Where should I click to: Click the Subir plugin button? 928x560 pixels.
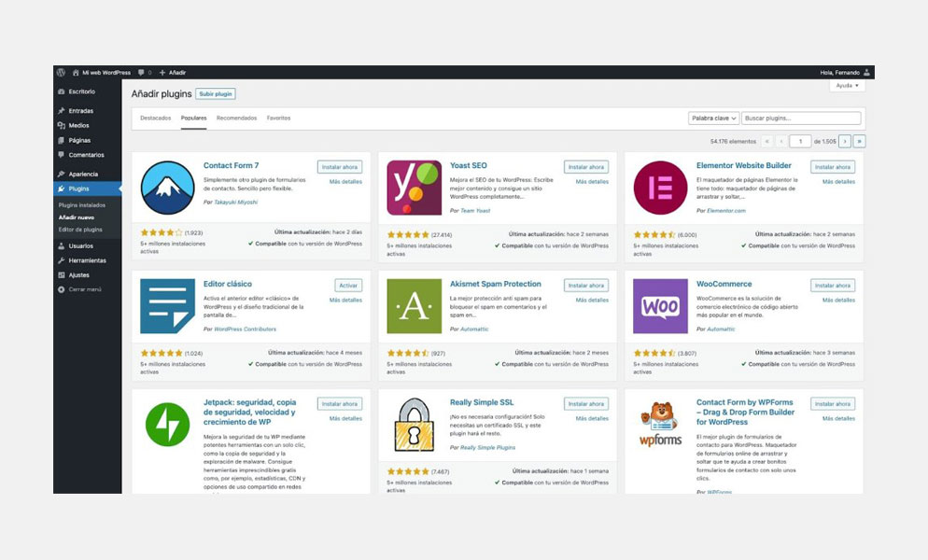(216, 94)
